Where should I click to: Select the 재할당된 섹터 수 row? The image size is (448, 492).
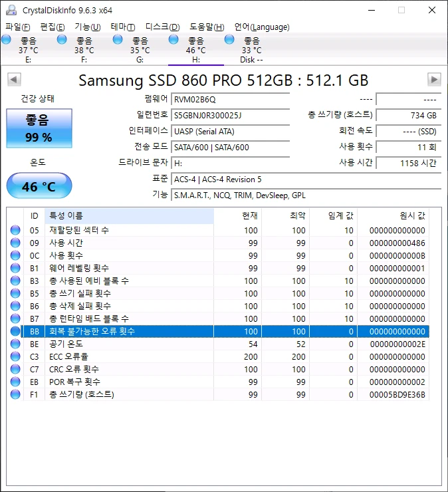click(218, 230)
